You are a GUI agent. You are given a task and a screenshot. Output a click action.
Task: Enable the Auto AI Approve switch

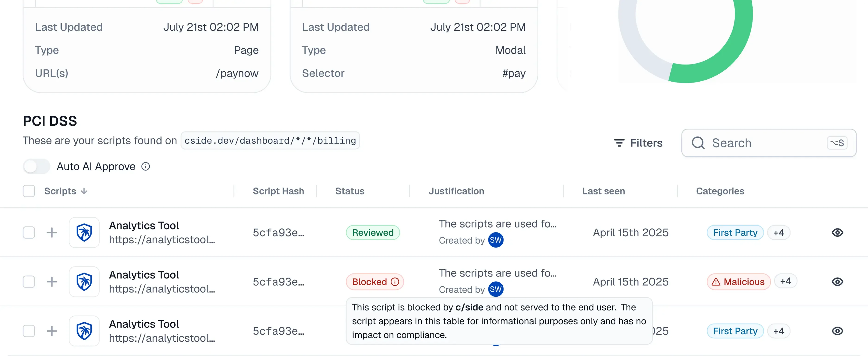(36, 166)
